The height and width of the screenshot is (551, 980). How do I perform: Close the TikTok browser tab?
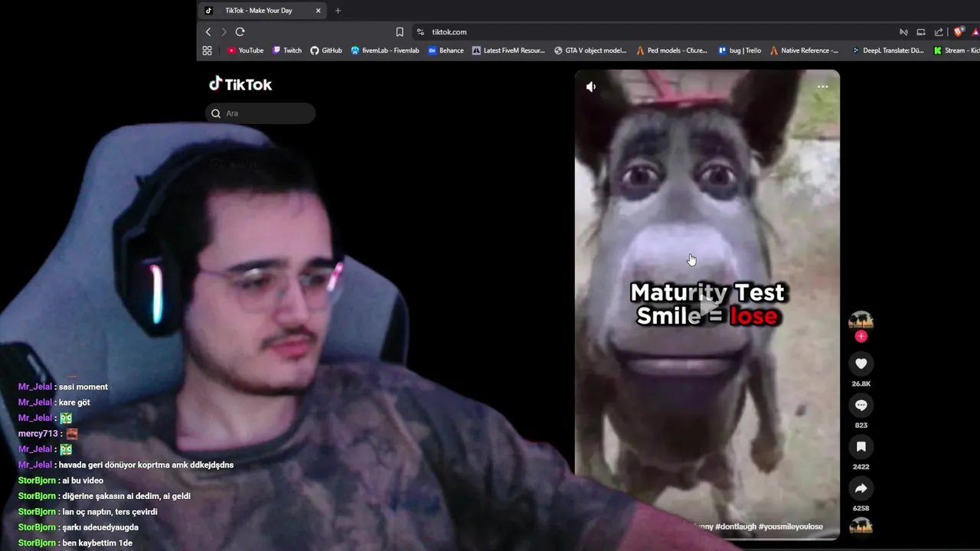[318, 11]
